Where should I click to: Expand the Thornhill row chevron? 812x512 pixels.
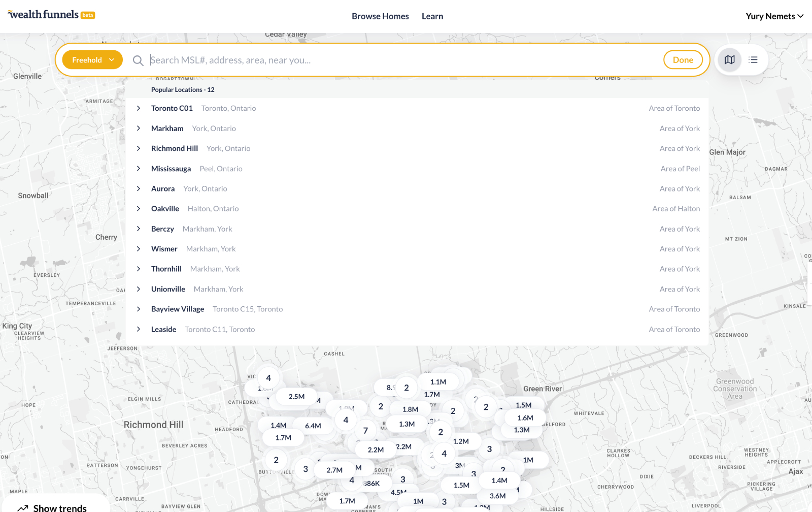coord(139,269)
